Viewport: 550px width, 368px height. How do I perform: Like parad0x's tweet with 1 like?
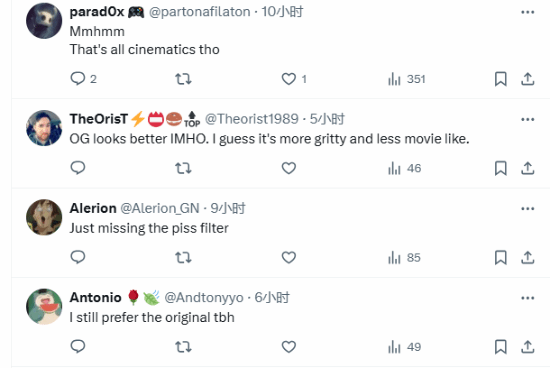(x=294, y=79)
